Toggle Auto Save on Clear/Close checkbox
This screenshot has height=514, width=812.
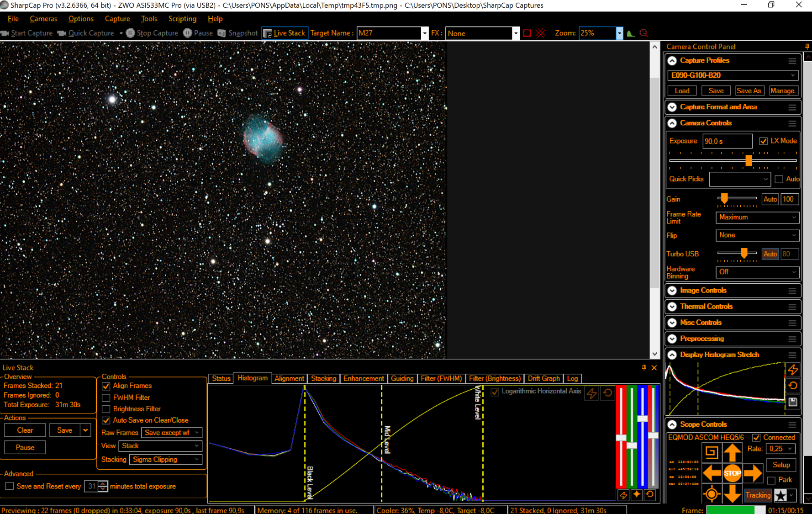(106, 420)
